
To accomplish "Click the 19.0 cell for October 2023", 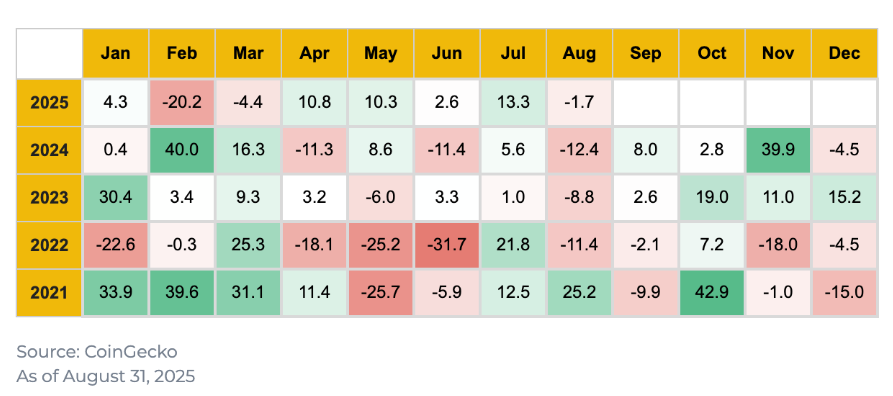I will pyautogui.click(x=712, y=198).
